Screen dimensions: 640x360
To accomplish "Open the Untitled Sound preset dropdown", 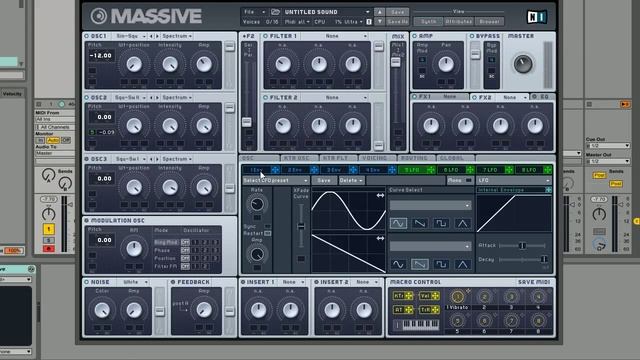I will pos(327,12).
